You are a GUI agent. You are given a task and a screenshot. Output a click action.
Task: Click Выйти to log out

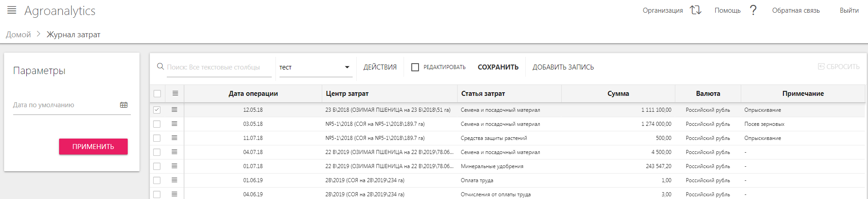[849, 10]
